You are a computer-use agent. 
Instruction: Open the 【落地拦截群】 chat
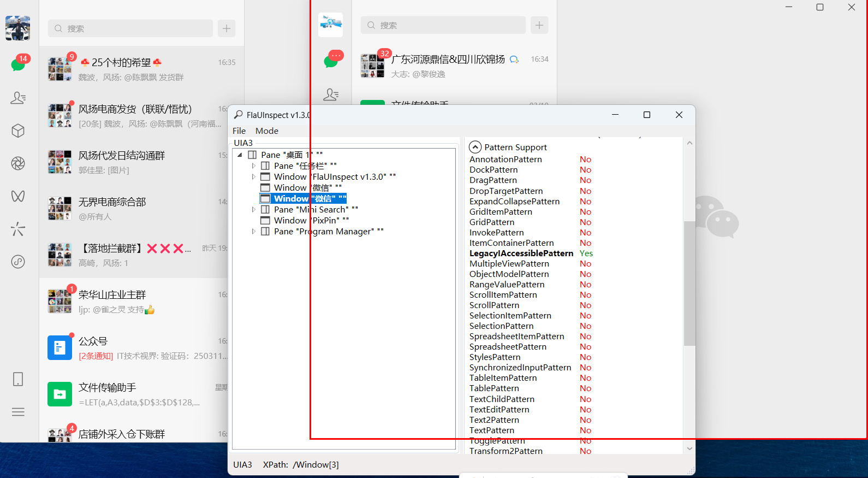(142, 255)
